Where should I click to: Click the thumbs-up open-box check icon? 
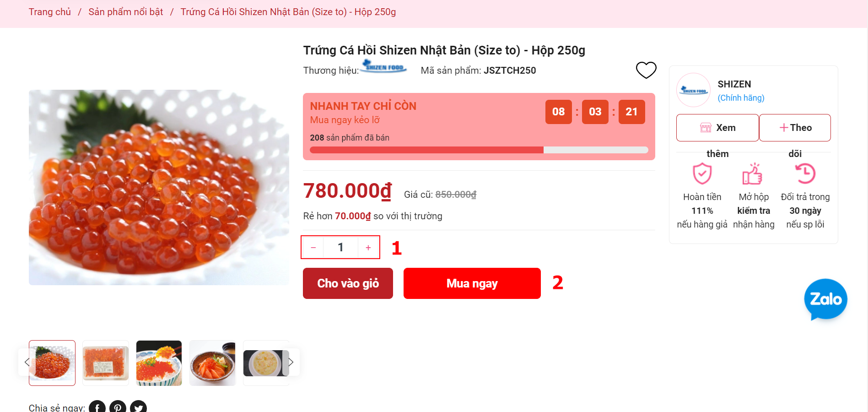[x=752, y=174]
